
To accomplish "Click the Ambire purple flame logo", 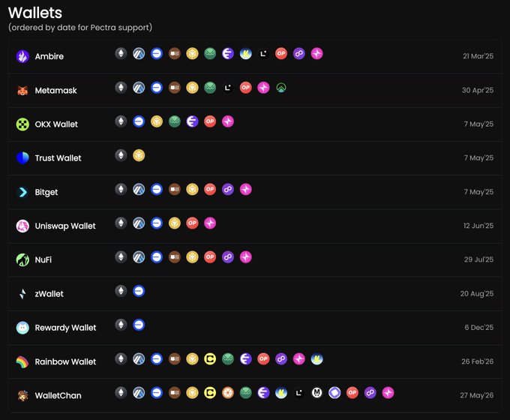I will click(x=22, y=56).
